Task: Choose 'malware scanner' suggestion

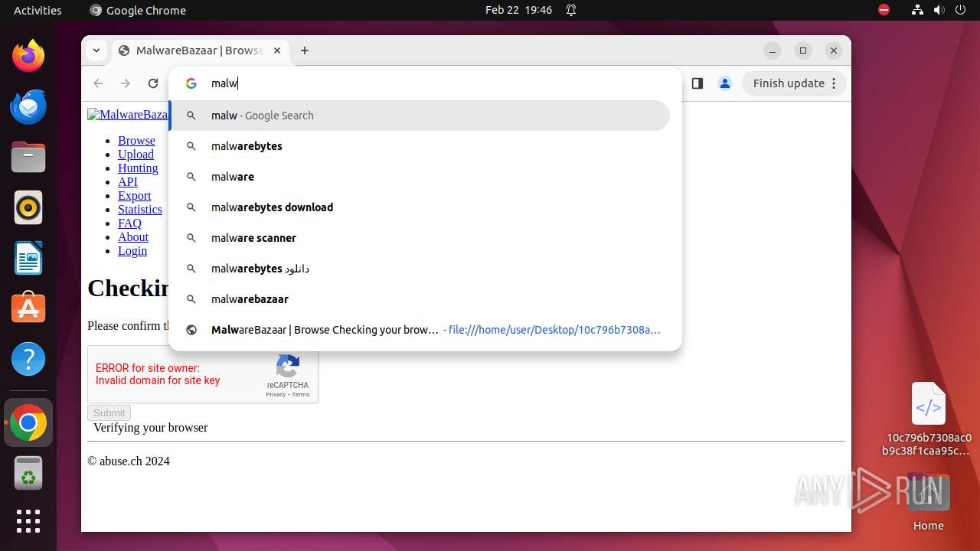Action: click(420, 238)
